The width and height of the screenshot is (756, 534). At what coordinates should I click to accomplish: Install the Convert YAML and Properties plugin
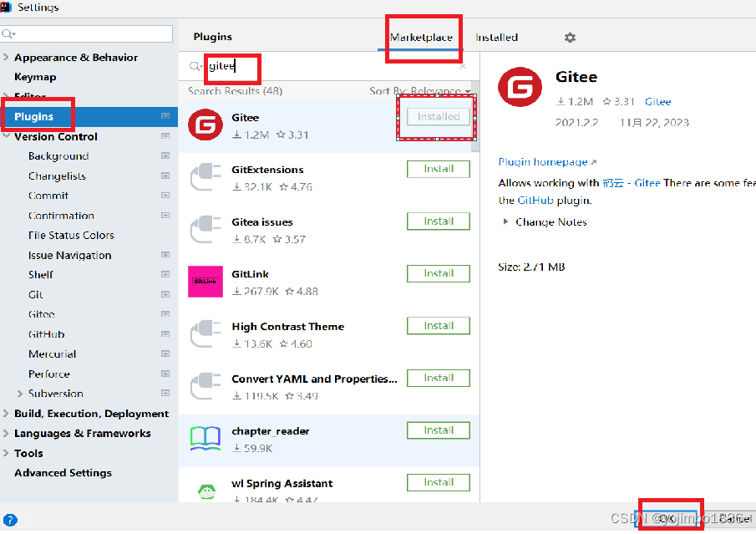click(439, 379)
